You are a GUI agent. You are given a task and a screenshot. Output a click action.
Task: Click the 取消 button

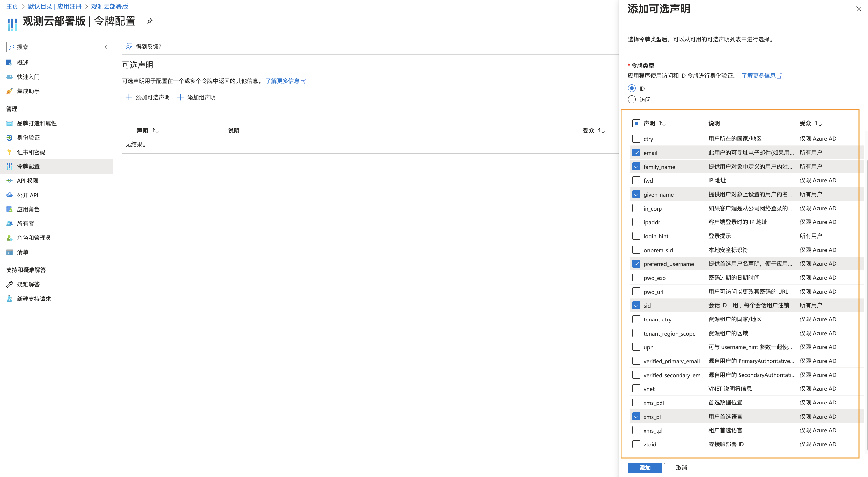[x=681, y=468]
